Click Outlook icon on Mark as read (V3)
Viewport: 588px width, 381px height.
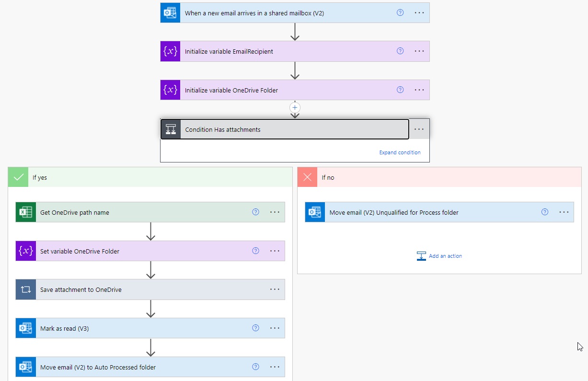click(x=26, y=328)
